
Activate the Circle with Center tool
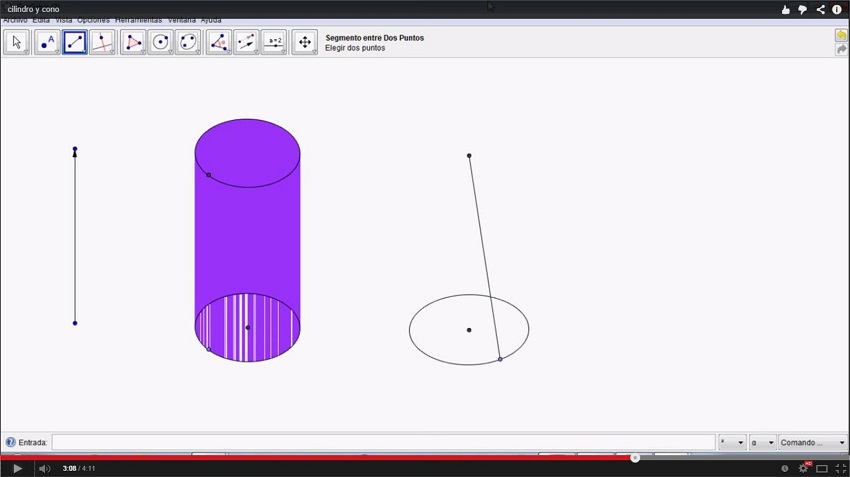(x=160, y=42)
